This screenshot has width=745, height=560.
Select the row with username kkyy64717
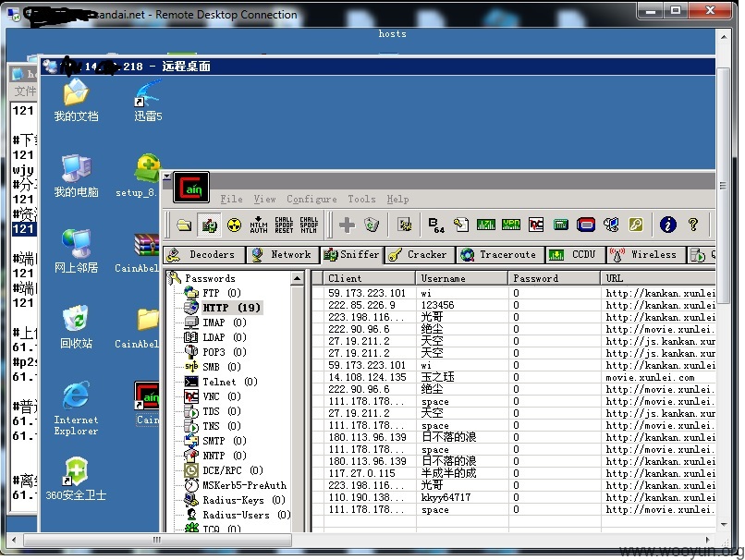pyautogui.click(x=514, y=497)
